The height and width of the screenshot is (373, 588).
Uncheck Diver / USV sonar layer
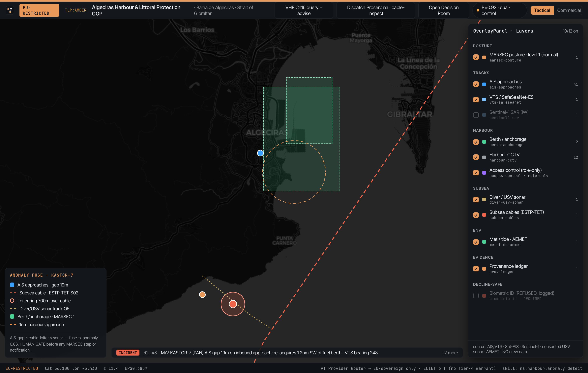476,200
